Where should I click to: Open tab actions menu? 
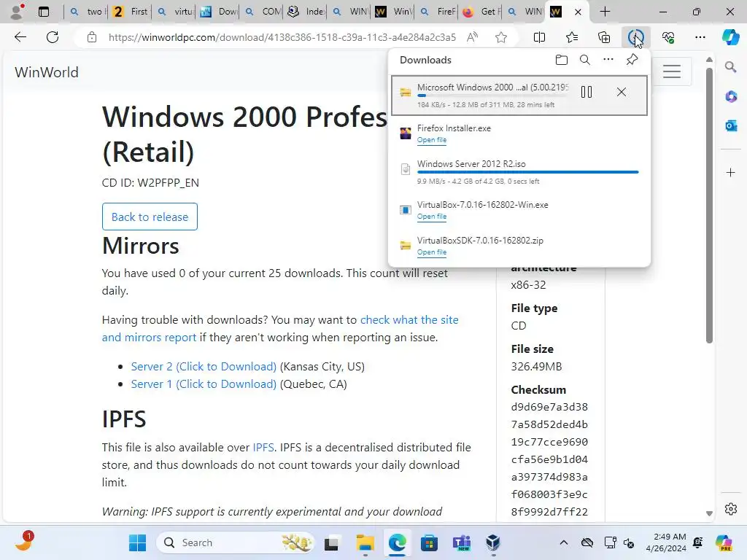(43, 12)
